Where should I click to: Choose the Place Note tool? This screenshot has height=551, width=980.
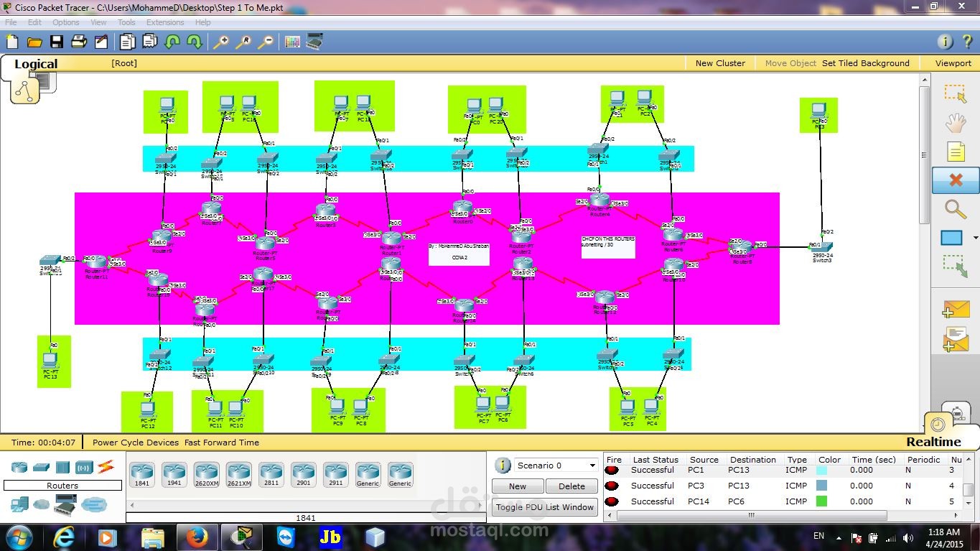955,152
